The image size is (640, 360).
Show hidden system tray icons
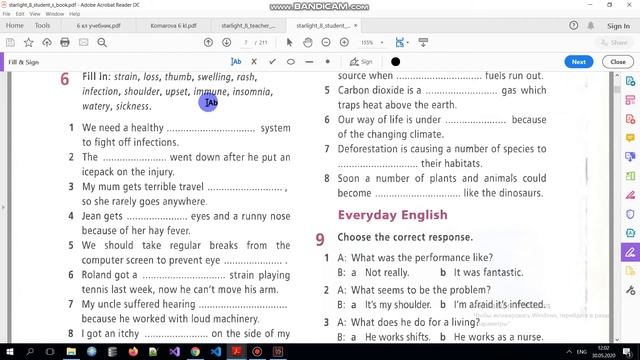click(569, 351)
